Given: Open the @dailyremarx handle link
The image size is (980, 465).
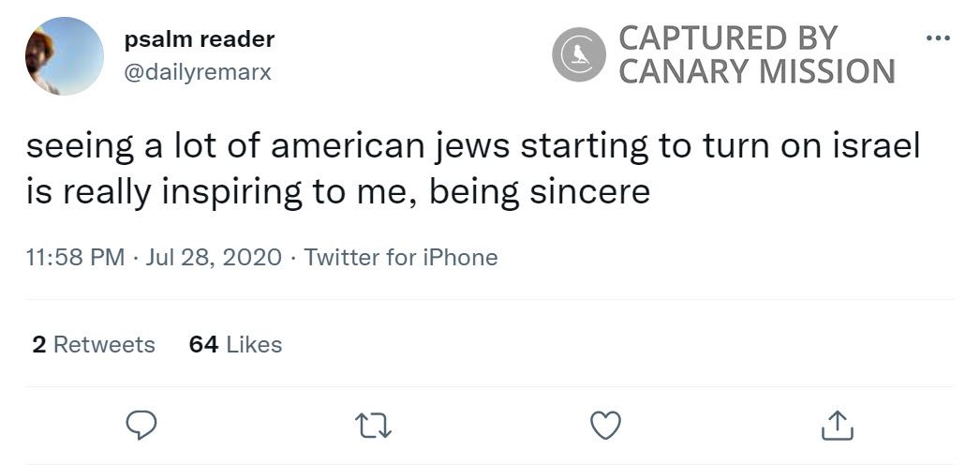Looking at the screenshot, I should click(x=198, y=71).
